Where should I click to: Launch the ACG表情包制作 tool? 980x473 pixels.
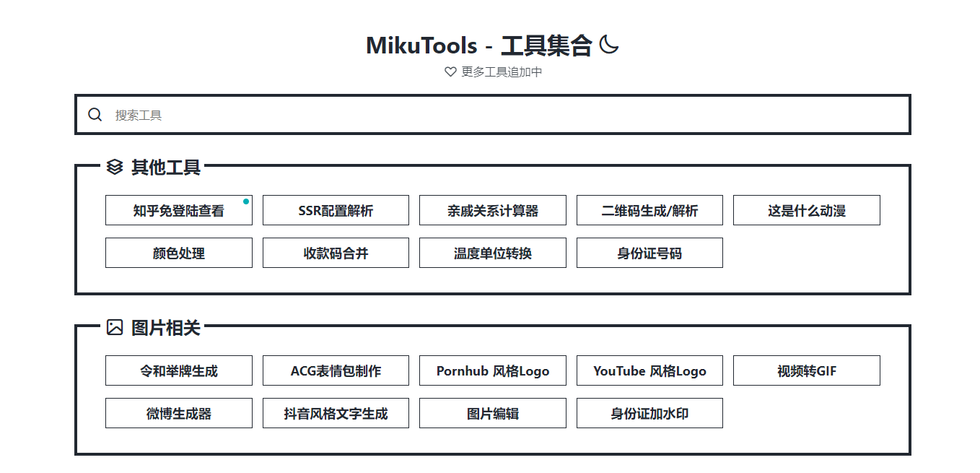pos(336,371)
